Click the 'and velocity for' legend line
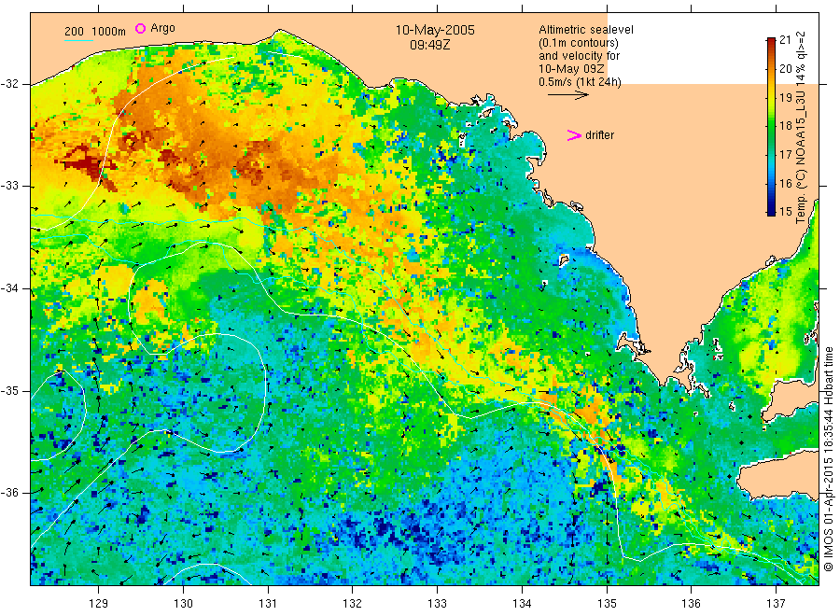Screen dimensions: 840x616 click(x=579, y=56)
